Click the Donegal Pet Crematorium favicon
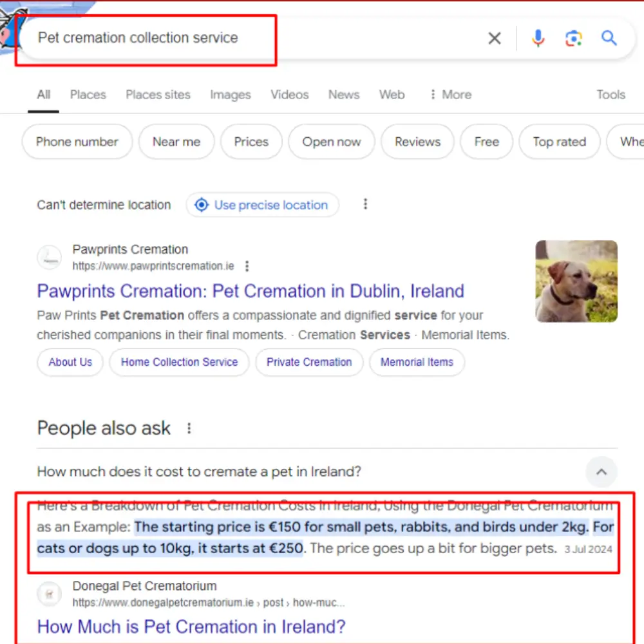This screenshot has height=644, width=644. 50,594
